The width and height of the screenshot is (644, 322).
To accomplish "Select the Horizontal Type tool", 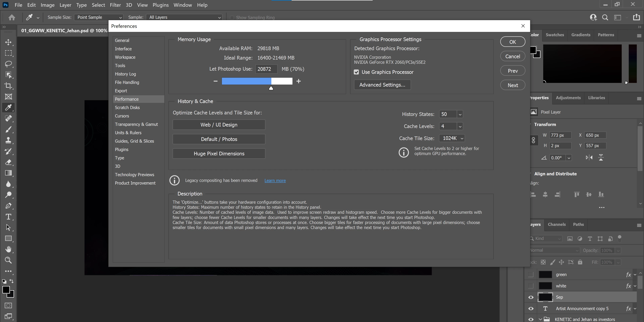I will click(x=8, y=217).
